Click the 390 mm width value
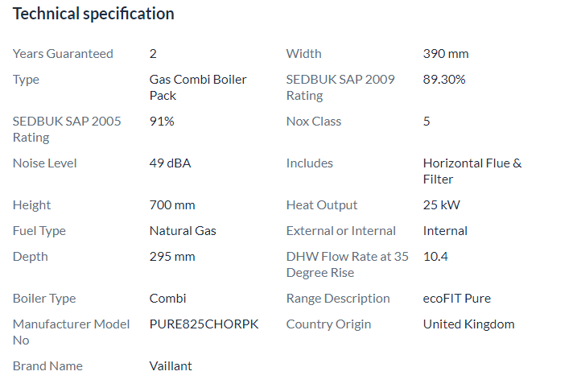The height and width of the screenshot is (392, 577). (x=446, y=54)
